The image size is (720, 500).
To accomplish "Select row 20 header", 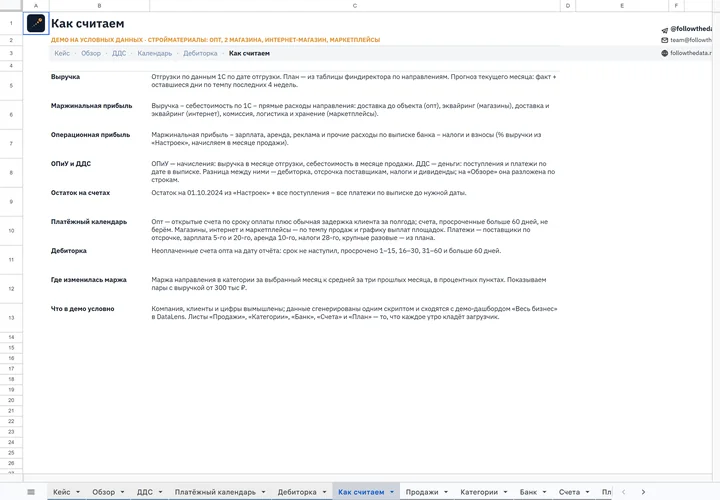I will (x=11, y=400).
